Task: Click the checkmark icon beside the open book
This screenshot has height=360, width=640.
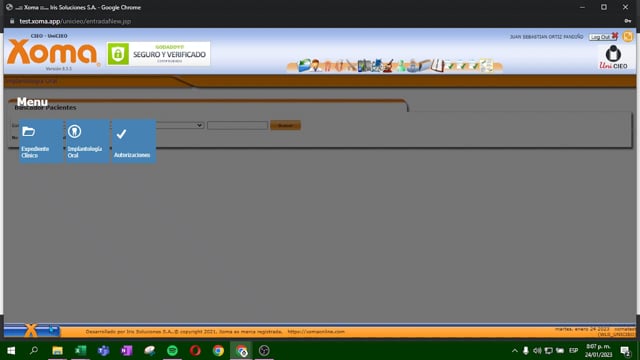Action: pos(450,66)
